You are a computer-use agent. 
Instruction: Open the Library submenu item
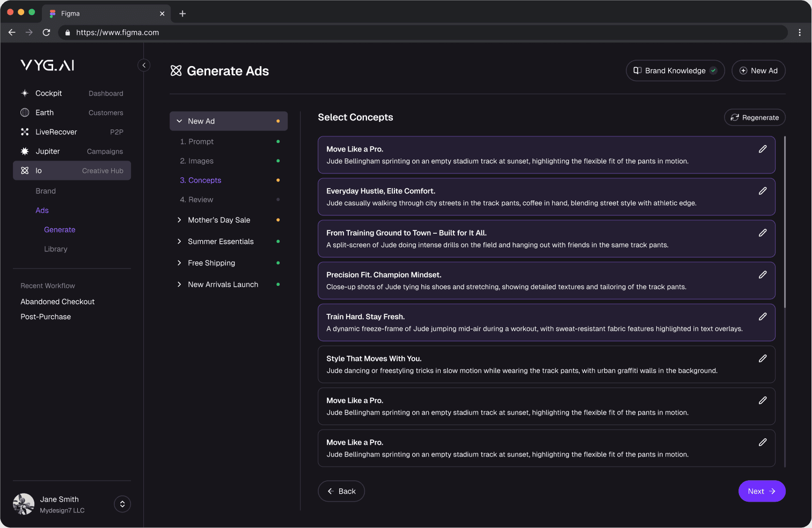pyautogui.click(x=56, y=249)
